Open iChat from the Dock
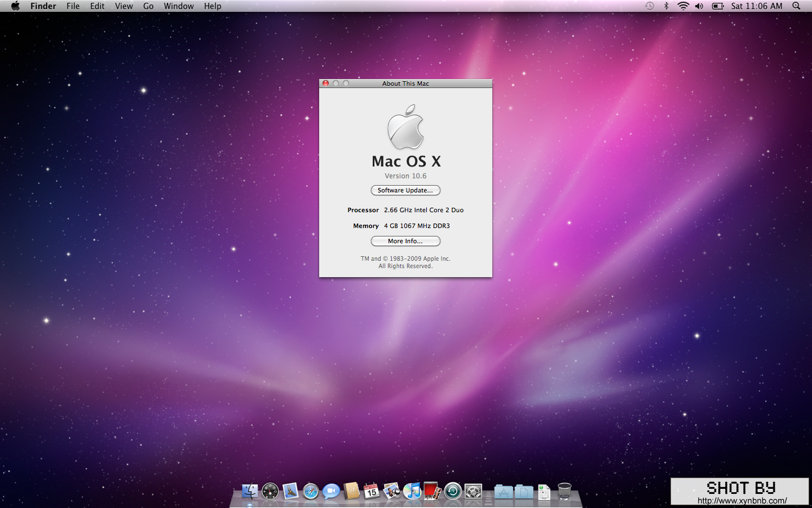Image resolution: width=812 pixels, height=508 pixels. pyautogui.click(x=331, y=491)
